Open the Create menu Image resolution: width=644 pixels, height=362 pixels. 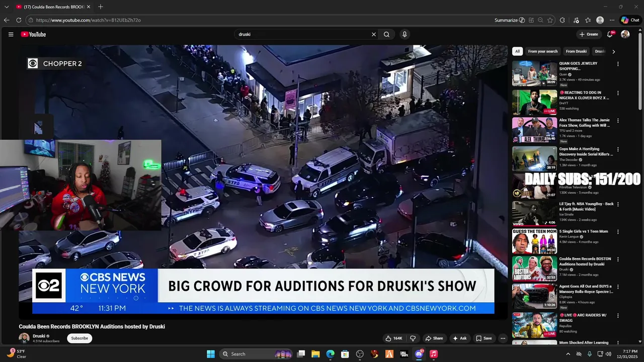tap(589, 34)
